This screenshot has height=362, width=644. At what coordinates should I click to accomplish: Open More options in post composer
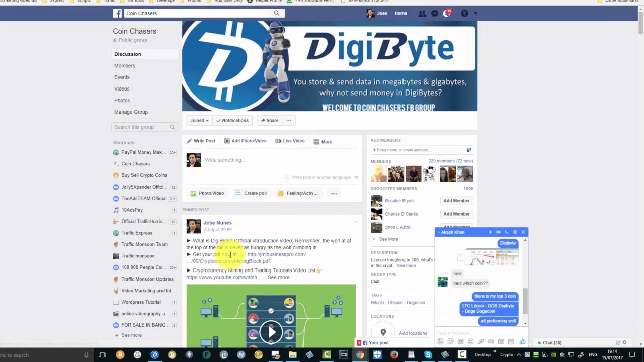323,142
